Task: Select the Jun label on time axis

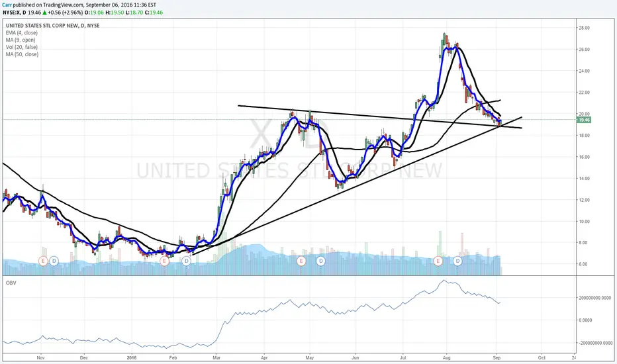Action: (356, 357)
